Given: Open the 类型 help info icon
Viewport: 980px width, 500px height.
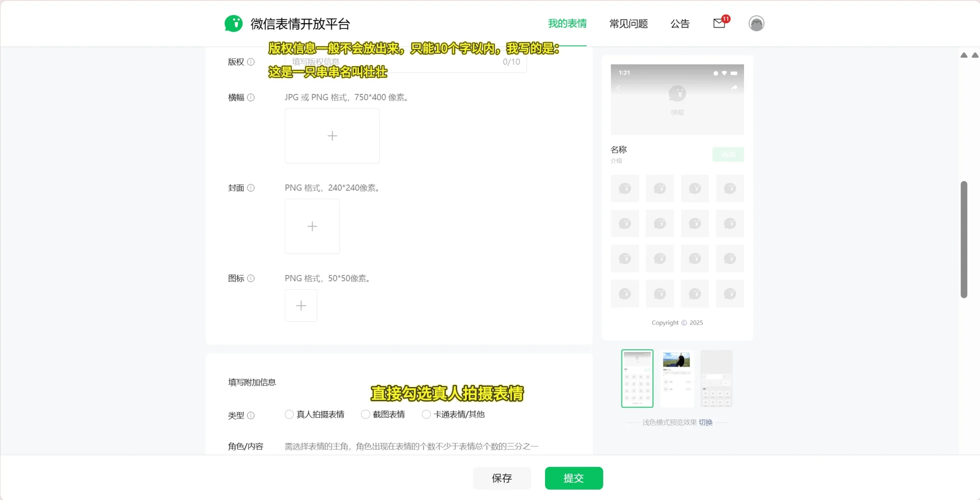Looking at the screenshot, I should 251,415.
